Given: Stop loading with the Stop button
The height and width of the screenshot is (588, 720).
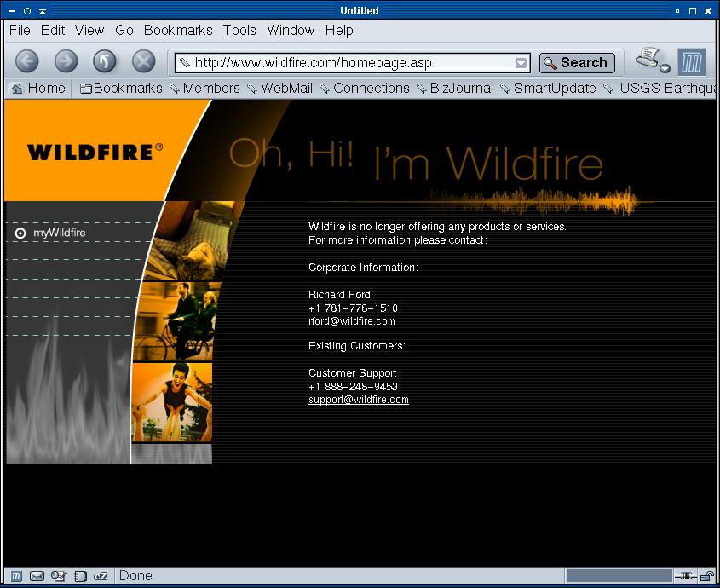Looking at the screenshot, I should click(x=144, y=61).
